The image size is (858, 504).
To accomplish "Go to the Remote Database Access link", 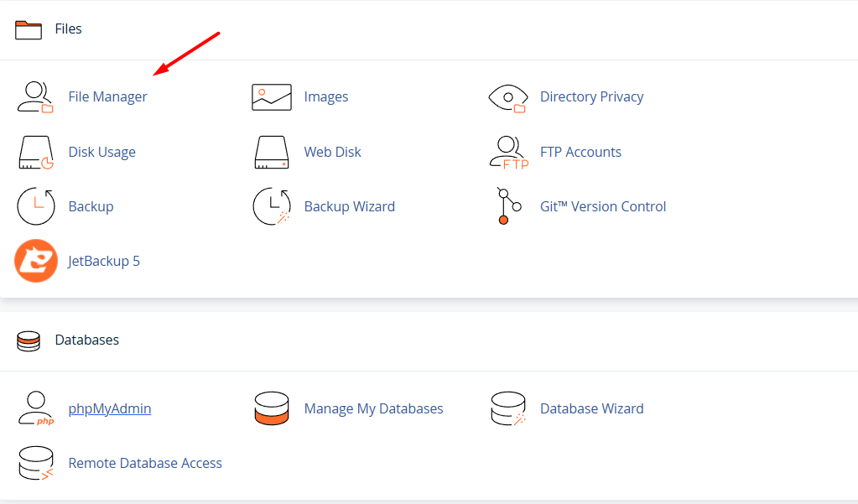I will 145,464.
